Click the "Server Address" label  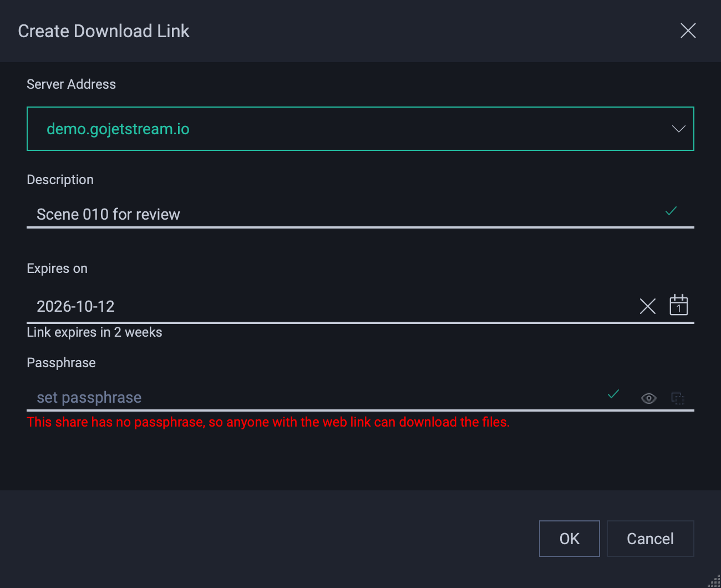click(x=71, y=84)
